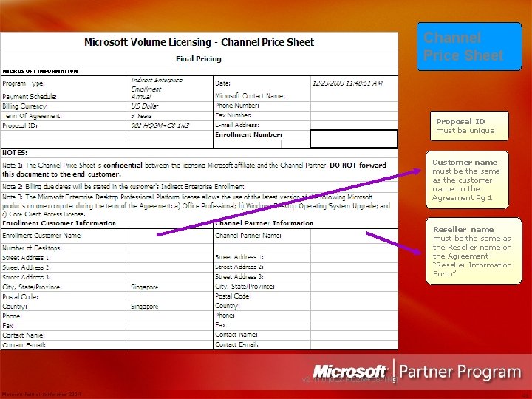Click the 'Customer name' callout box
The width and height of the screenshot is (532, 399).
467,180
